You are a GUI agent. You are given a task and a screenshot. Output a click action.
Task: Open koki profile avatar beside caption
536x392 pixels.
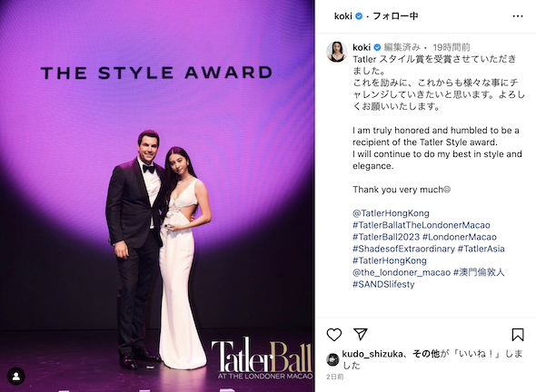337,52
